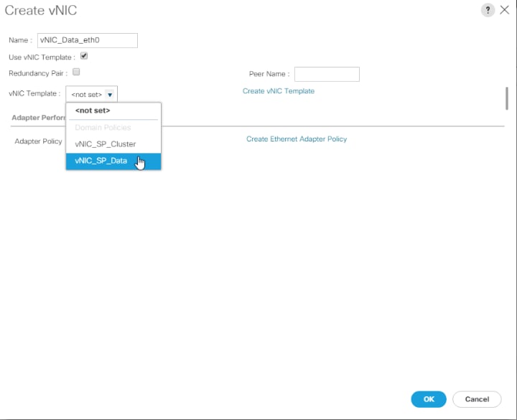Close the Create vNIC dialog

coord(505,10)
